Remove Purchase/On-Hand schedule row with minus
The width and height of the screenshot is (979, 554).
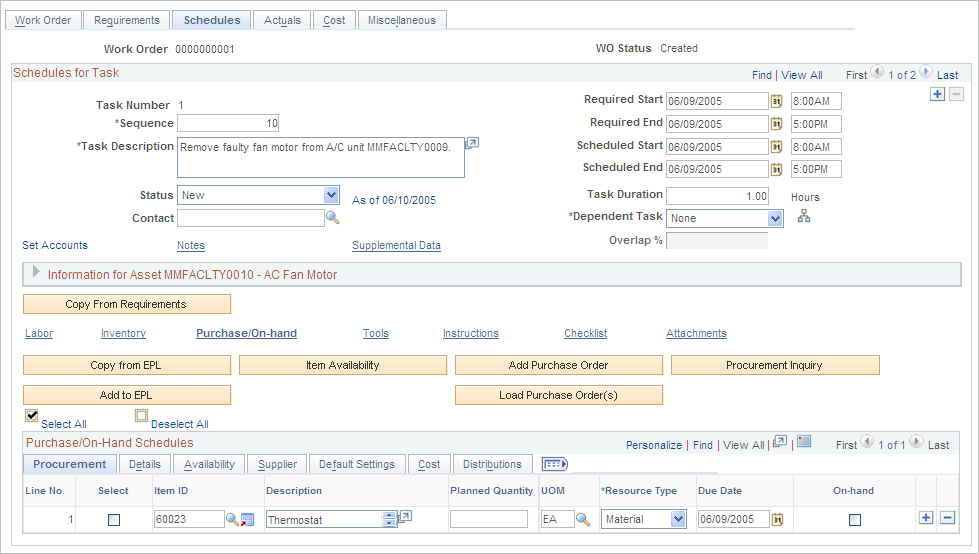tap(947, 518)
